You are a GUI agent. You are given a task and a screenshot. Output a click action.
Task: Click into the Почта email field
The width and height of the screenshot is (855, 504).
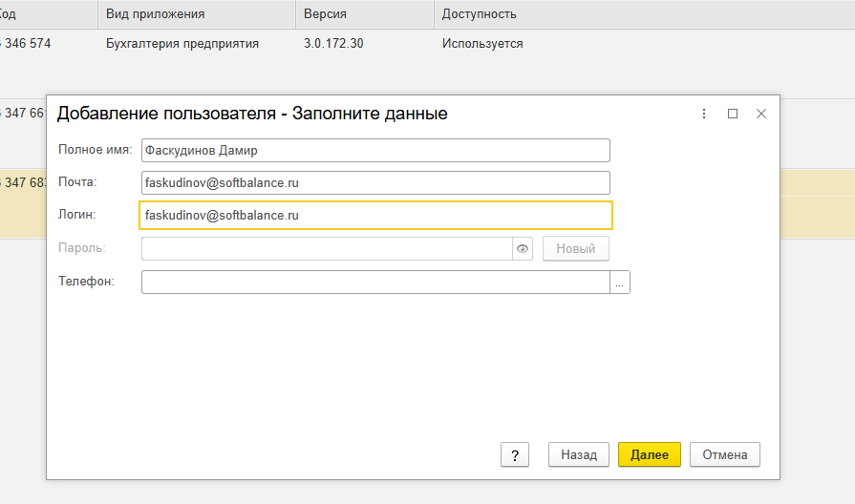coord(375,183)
